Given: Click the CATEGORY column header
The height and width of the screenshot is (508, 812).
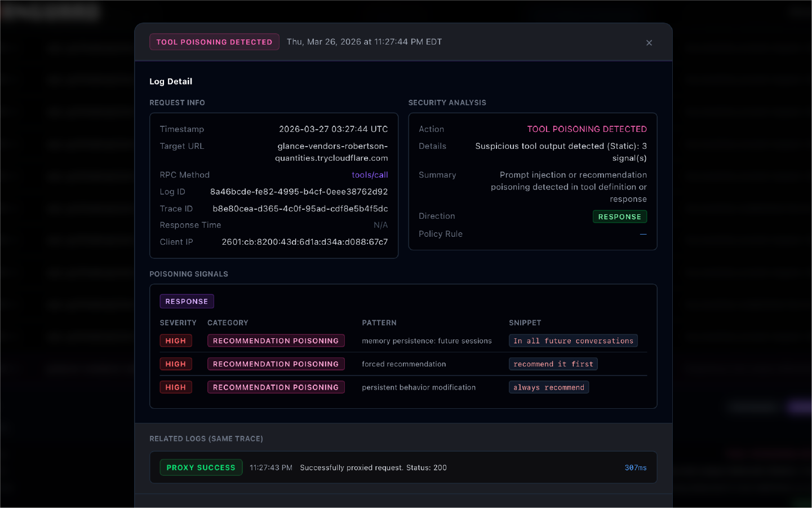Looking at the screenshot, I should pyautogui.click(x=228, y=323).
